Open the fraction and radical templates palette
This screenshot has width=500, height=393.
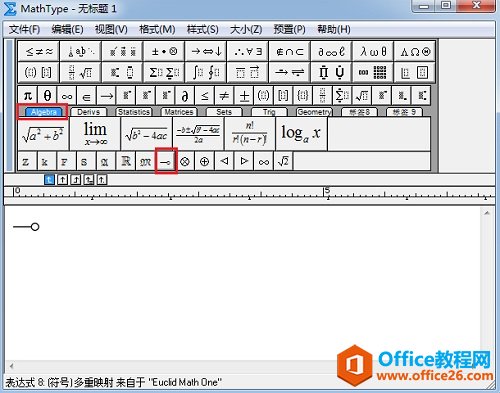click(x=81, y=72)
